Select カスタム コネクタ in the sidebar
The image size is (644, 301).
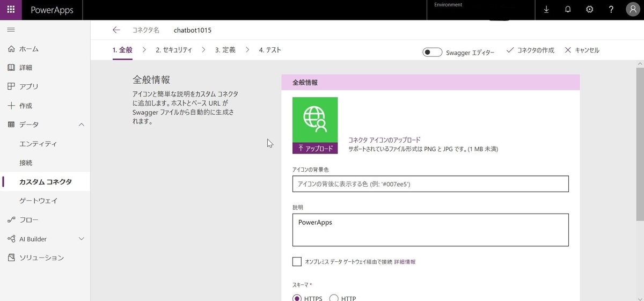(45, 182)
